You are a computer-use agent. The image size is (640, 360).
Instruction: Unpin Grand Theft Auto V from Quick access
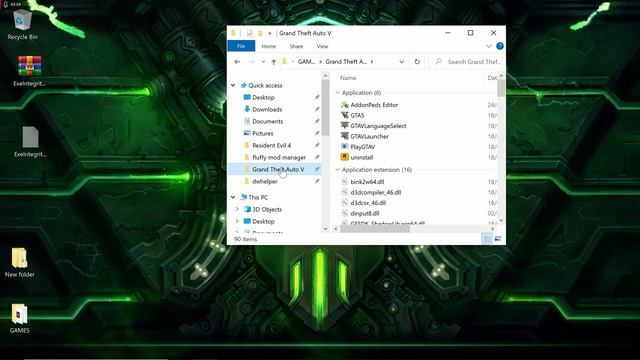317,169
